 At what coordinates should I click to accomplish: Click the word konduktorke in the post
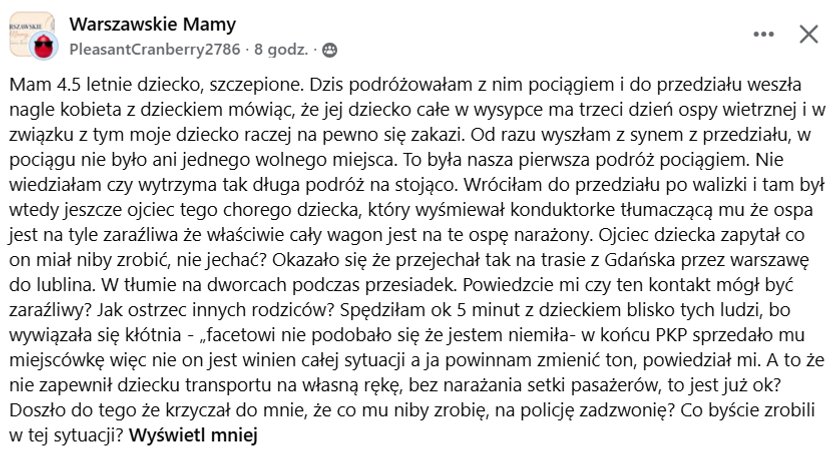point(562,209)
